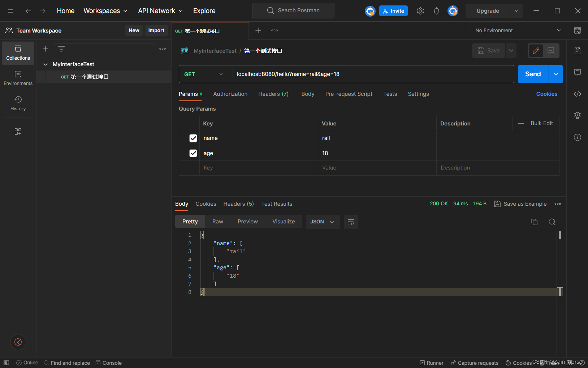The image size is (588, 368).
Task: Click the Search Postman field
Action: (x=293, y=10)
